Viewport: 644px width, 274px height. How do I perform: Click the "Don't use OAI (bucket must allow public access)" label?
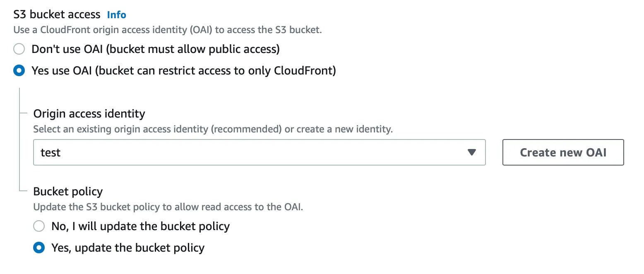tap(156, 49)
